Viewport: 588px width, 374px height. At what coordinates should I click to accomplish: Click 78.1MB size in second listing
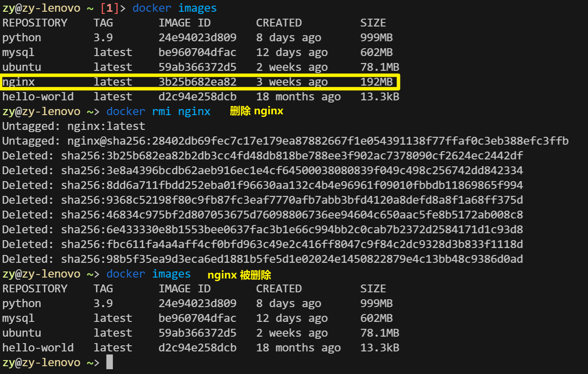click(x=380, y=333)
